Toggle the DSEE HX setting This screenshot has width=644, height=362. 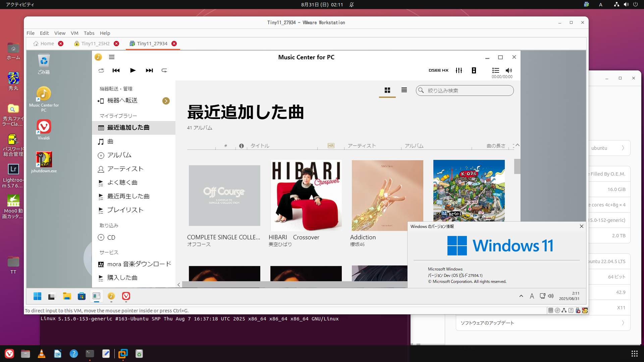click(x=438, y=70)
